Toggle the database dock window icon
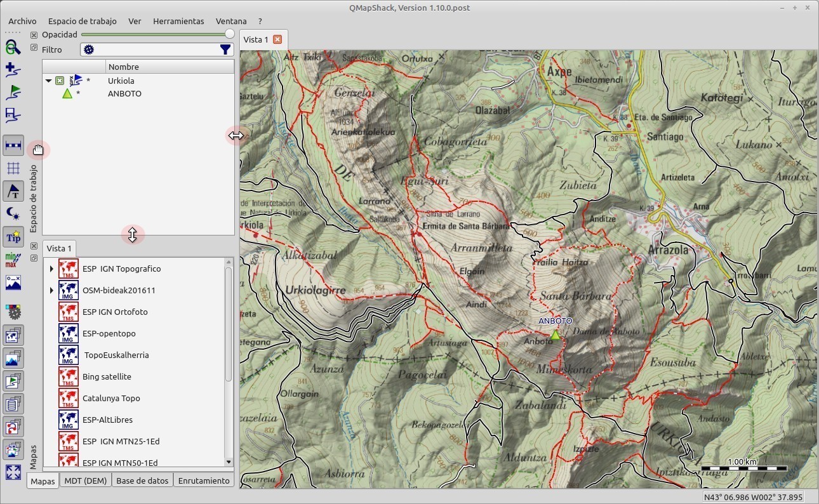 click(13, 404)
